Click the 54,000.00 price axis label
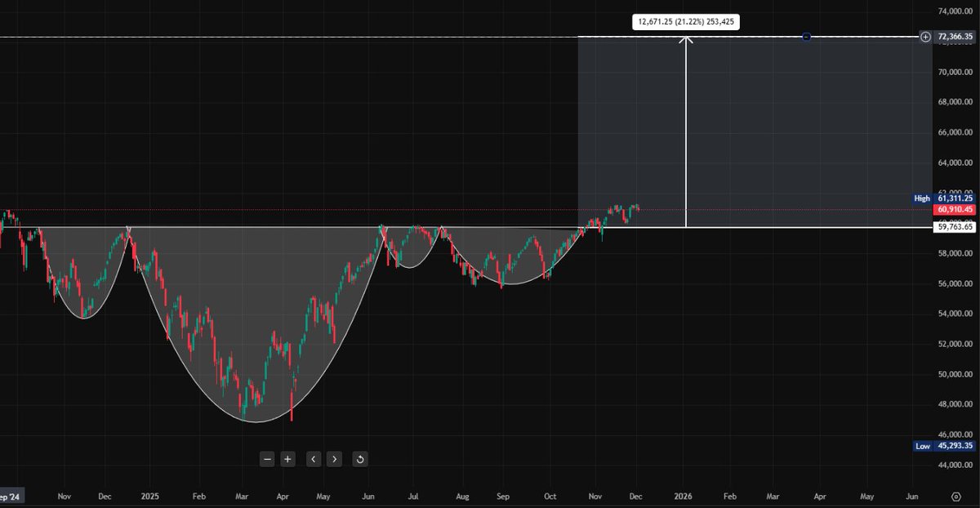980x508 pixels. [x=955, y=314]
